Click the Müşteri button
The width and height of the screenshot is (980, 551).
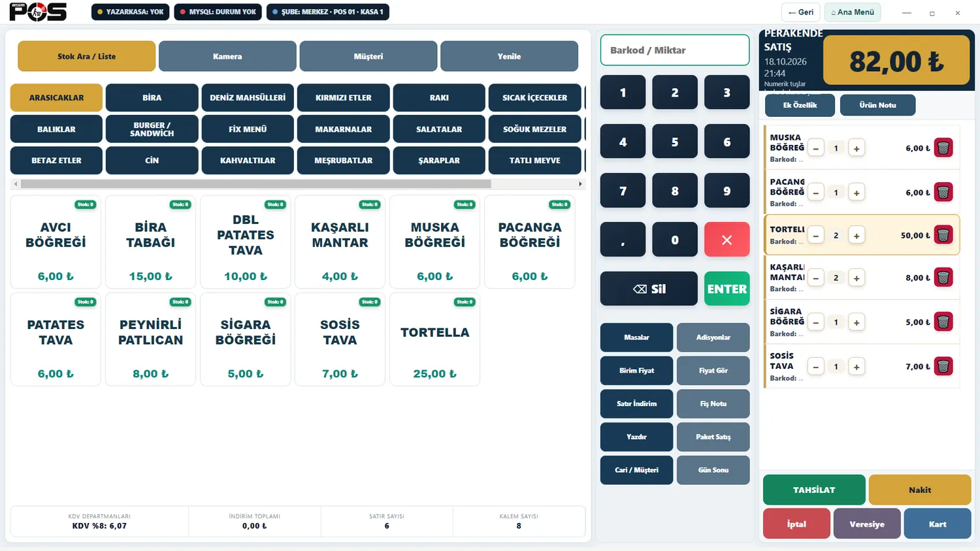368,56
